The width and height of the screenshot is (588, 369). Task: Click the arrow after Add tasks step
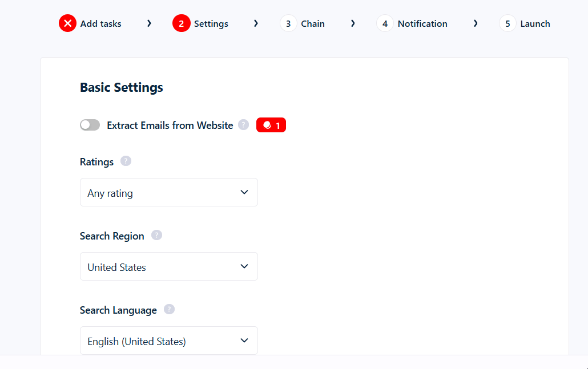click(x=149, y=23)
